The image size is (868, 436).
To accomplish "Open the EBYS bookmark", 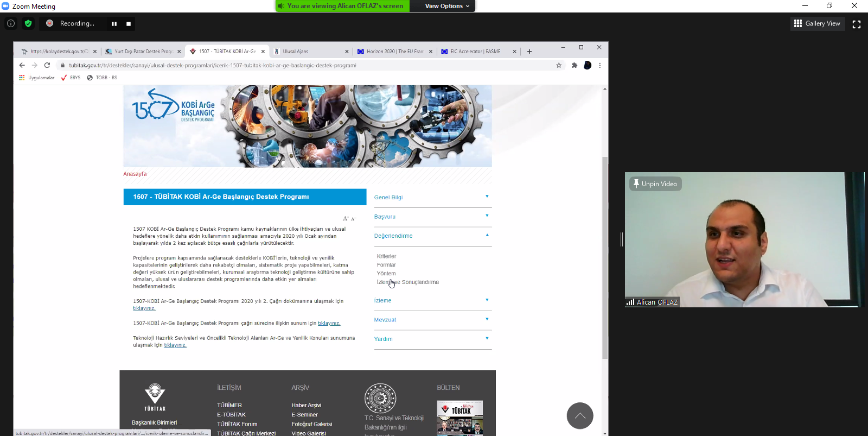I will click(x=71, y=78).
